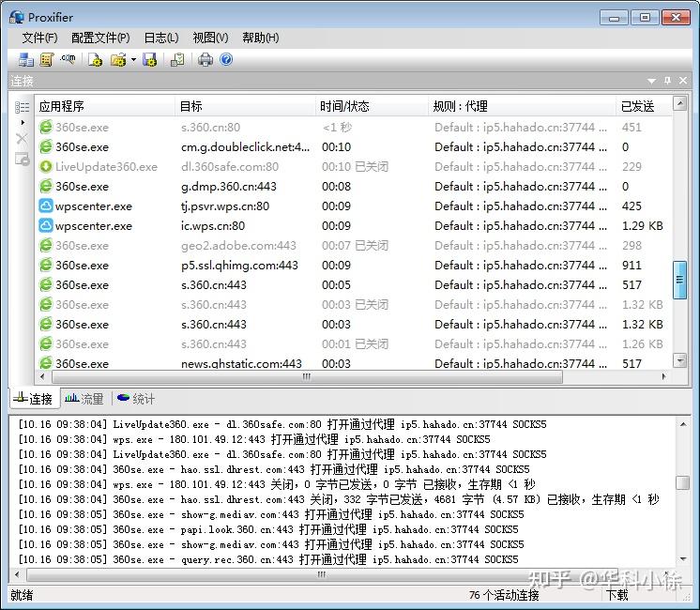Click log pane vertical scrollbar thumb
The width and height of the screenshot is (700, 610).
[x=682, y=482]
